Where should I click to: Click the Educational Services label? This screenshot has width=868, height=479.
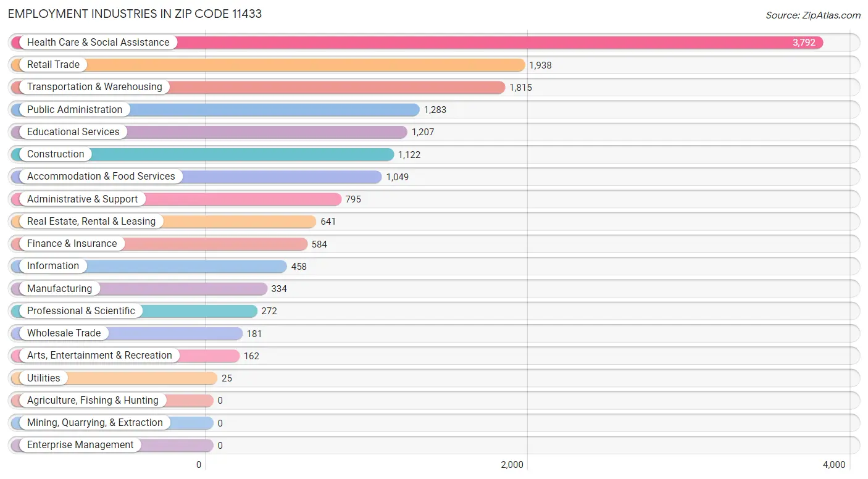73,132
